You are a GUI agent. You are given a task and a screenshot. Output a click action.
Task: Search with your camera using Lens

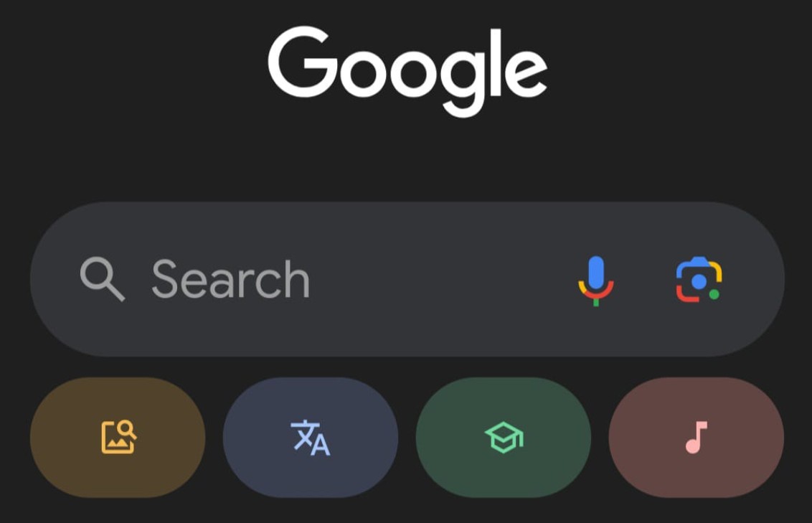pos(699,280)
